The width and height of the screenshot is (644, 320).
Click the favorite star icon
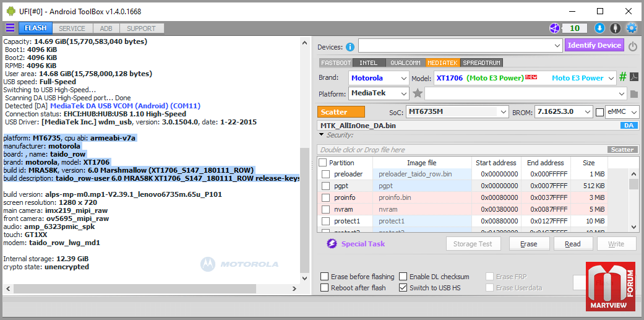418,93
